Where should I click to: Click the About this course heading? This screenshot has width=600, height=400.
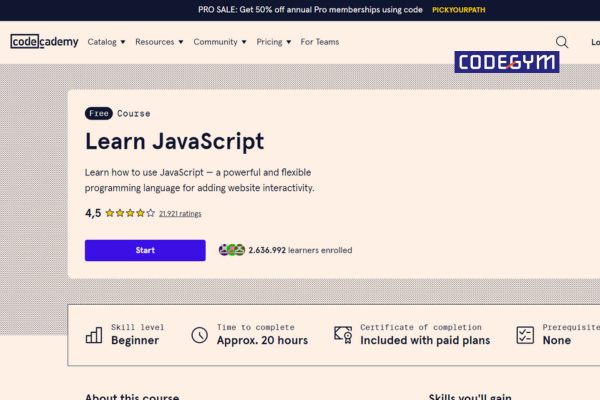132,397
